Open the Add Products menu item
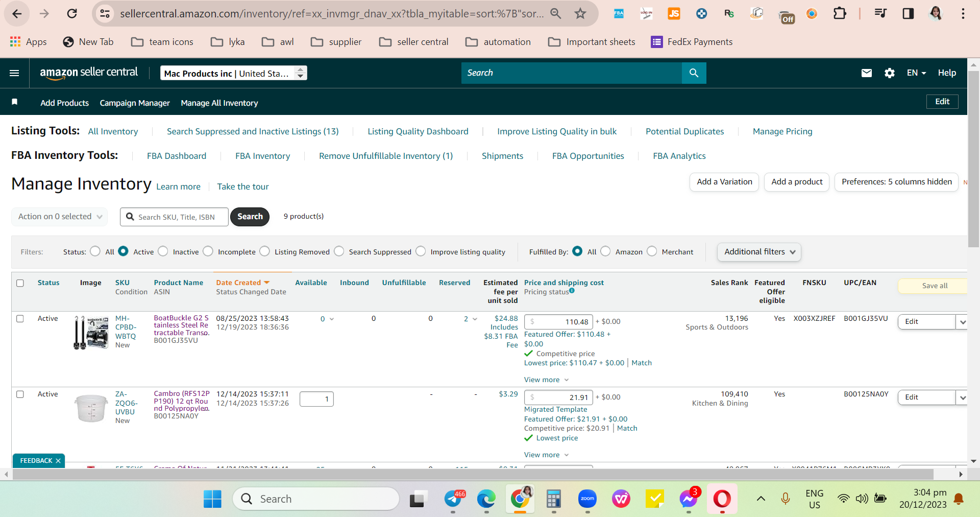This screenshot has width=980, height=517. [65, 103]
